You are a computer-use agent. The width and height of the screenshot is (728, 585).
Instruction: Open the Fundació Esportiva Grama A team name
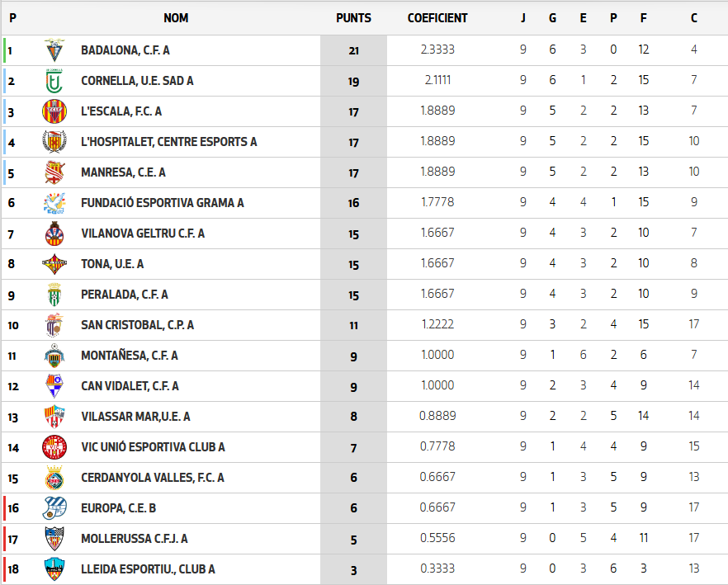tap(162, 203)
